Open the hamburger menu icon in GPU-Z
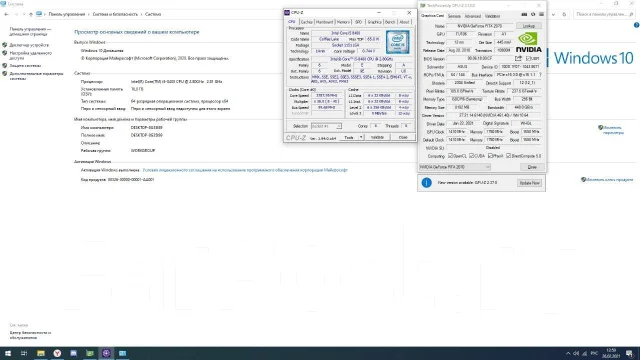 point(542,15)
